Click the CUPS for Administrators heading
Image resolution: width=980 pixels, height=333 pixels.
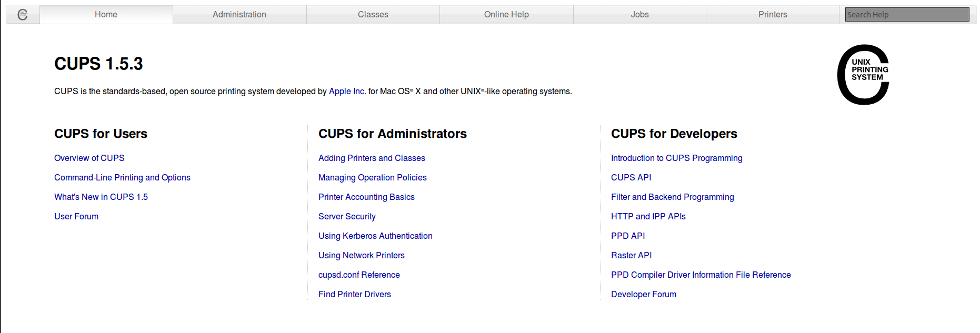coord(393,134)
